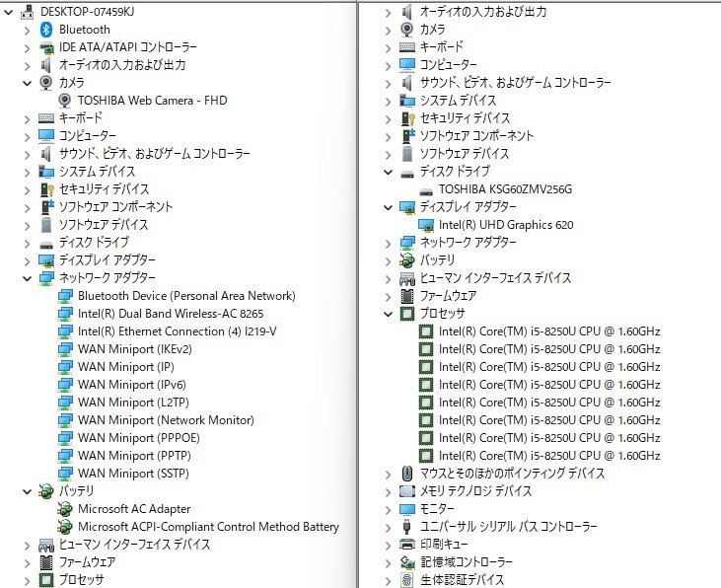Screen dimensions: 721x588
Task: Click the ACPI-Compliant Control Method Battery icon
Action: [x=65, y=527]
